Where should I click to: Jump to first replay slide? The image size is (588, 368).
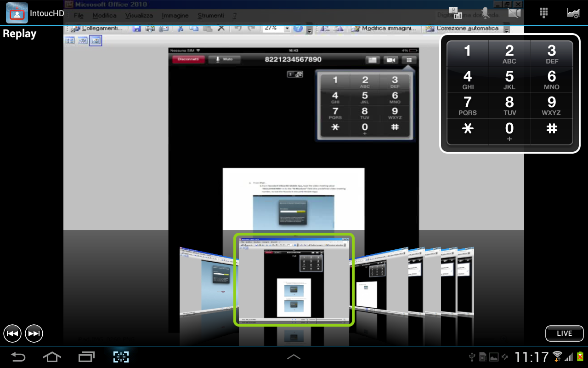point(12,333)
